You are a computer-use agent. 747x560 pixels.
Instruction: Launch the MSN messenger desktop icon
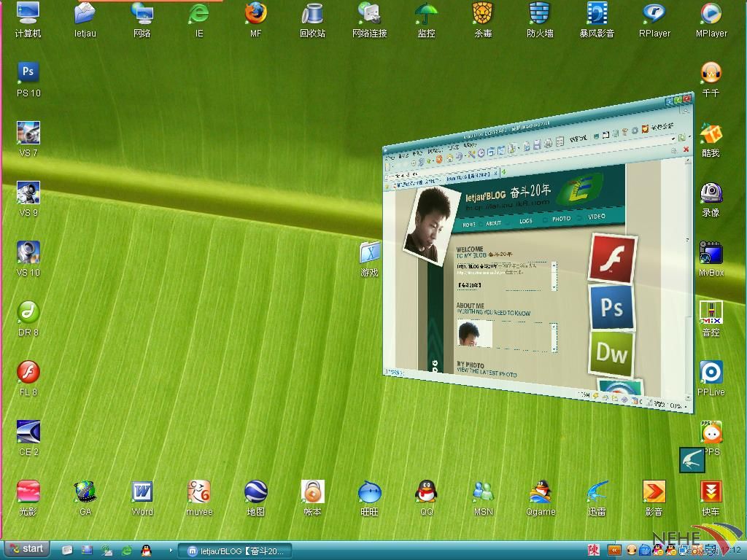coord(483,492)
